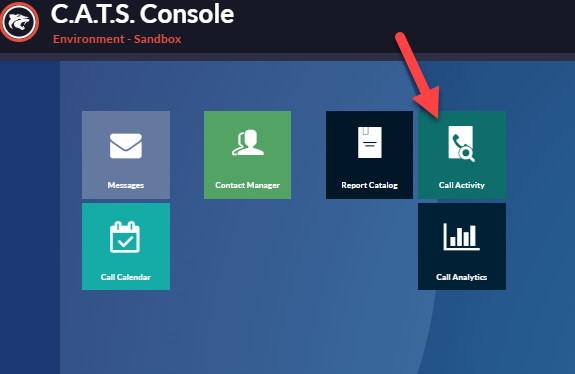Open the Contact Manager tile
575x374 pixels.
(248, 155)
